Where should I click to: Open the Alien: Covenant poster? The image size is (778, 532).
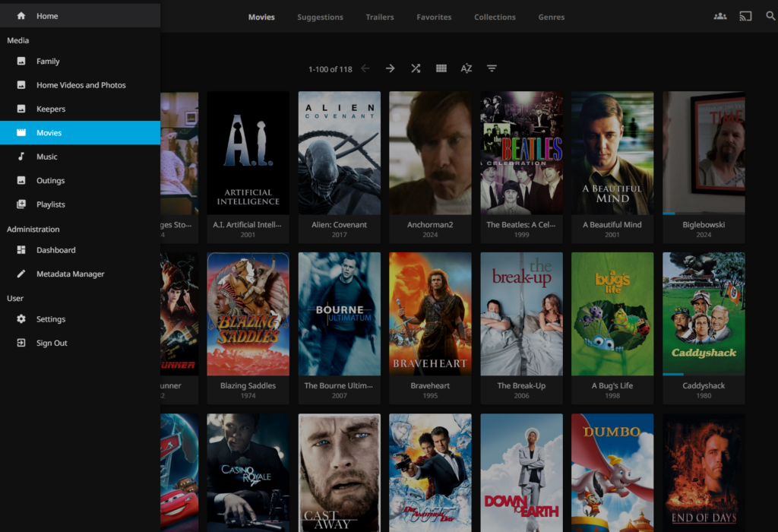[x=340, y=153]
